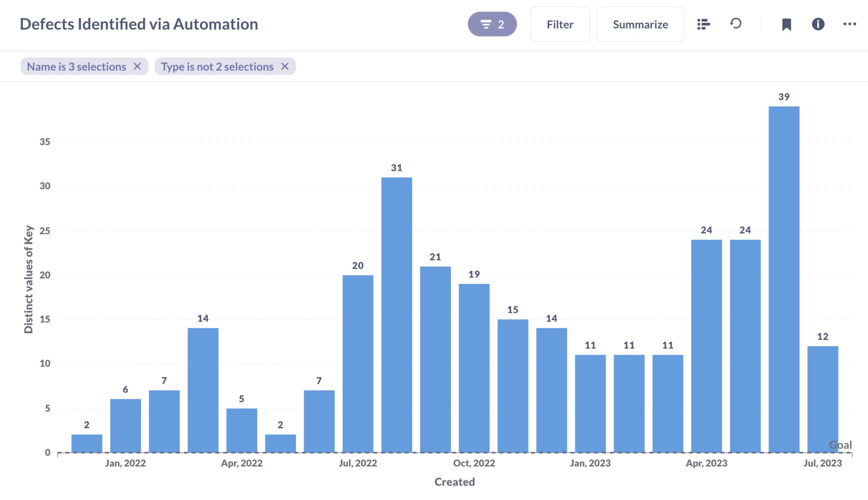Expand the Summarize sidebar
This screenshot has height=500, width=868.
(x=640, y=24)
